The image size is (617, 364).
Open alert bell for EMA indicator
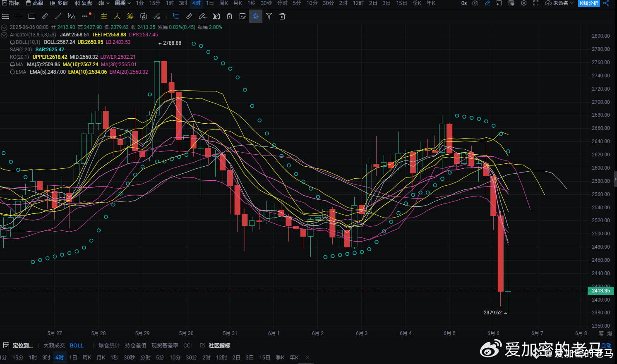coord(12,72)
